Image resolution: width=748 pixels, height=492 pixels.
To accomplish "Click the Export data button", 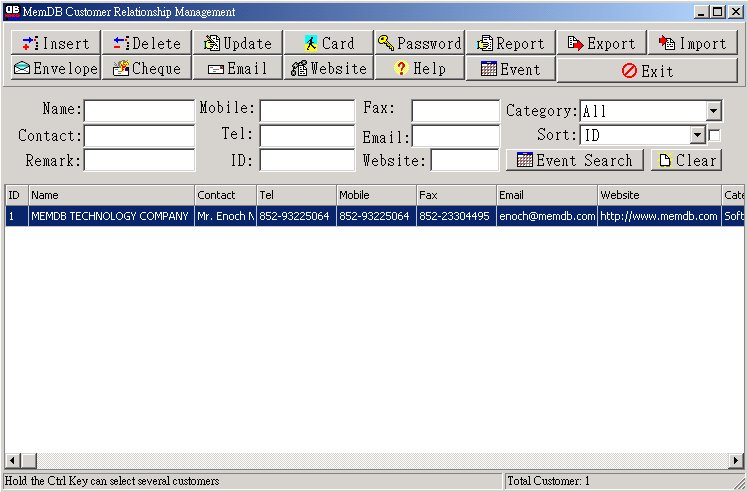I will click(602, 43).
